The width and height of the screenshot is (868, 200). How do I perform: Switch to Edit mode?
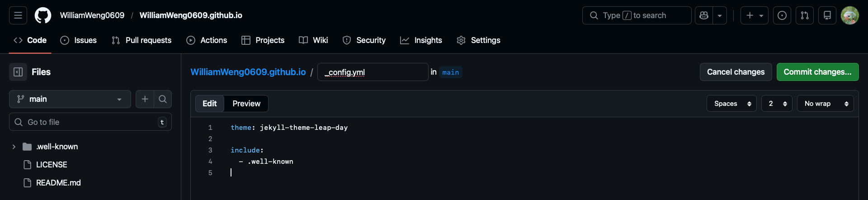[209, 104]
